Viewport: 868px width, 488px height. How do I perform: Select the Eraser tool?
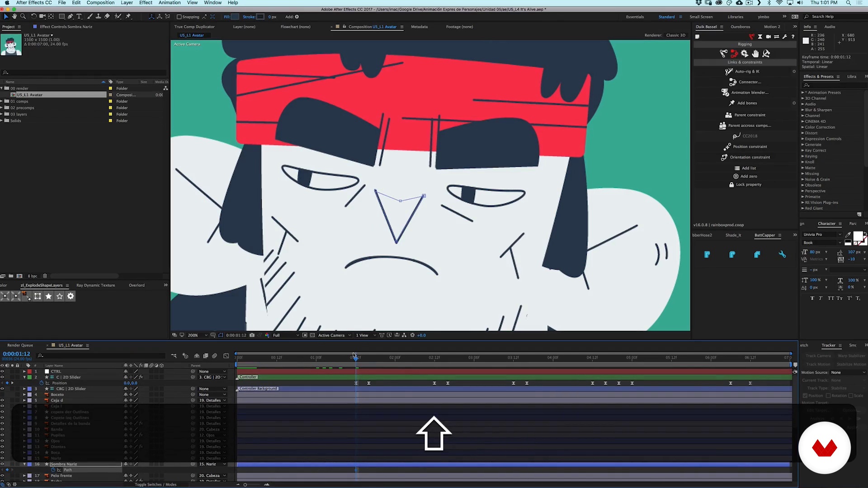tap(107, 16)
